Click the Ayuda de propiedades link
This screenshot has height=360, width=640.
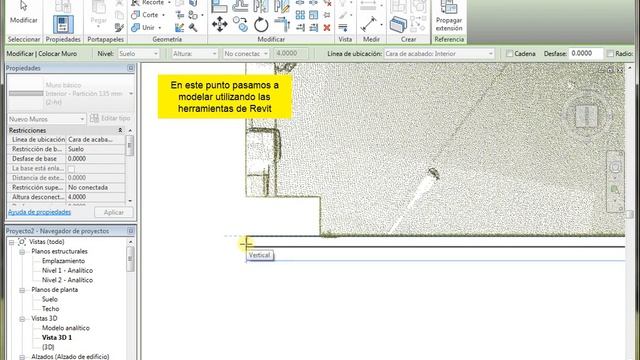point(40,212)
